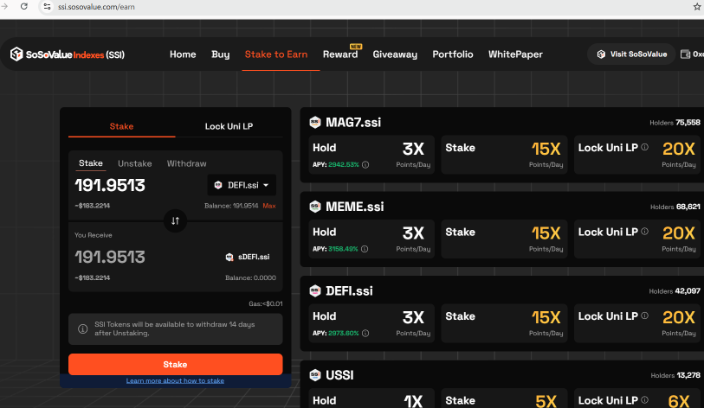Click the Gas:<$0.01 text

[x=265, y=304]
